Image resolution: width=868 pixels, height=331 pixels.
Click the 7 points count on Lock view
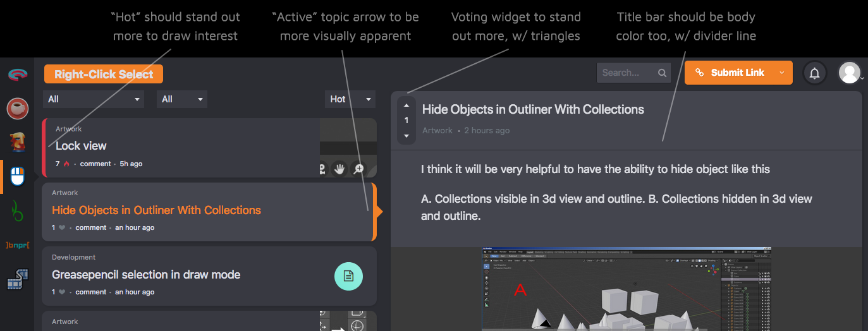58,164
